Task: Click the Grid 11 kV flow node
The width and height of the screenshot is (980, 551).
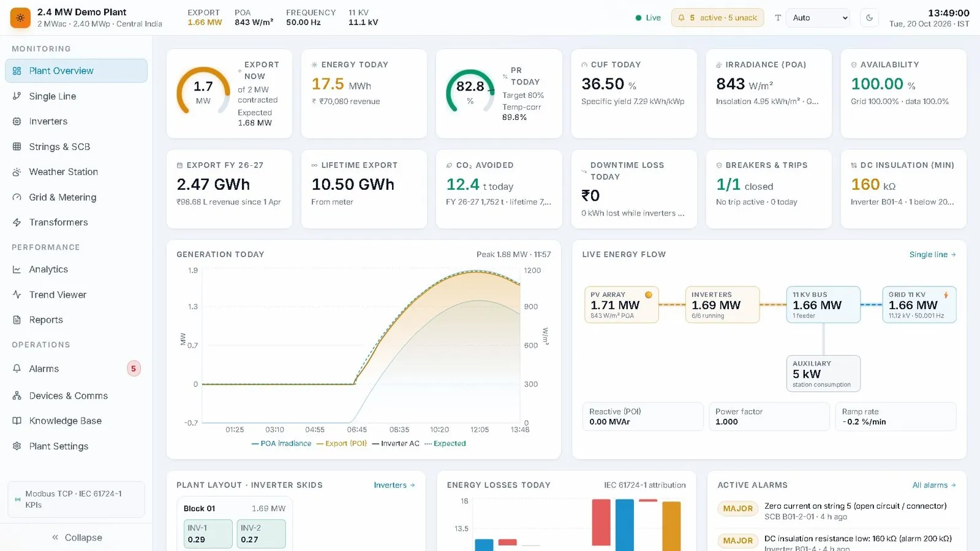Action: pyautogui.click(x=919, y=304)
